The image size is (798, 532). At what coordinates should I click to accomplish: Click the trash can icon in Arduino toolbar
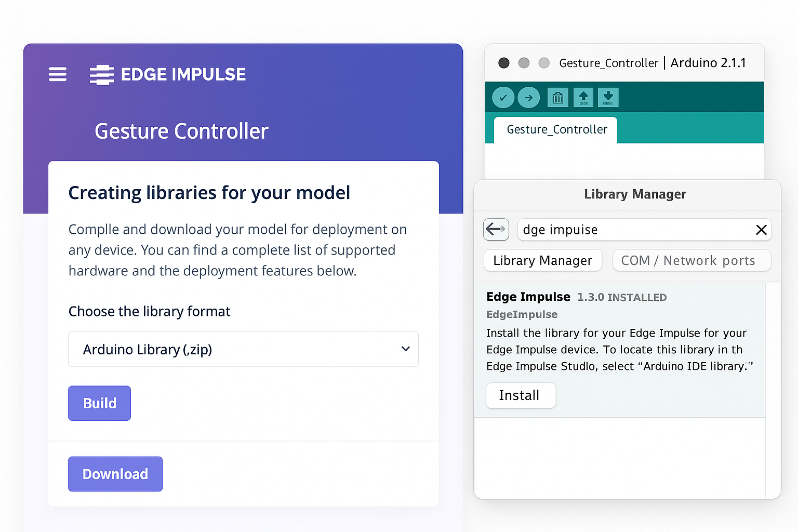tap(558, 97)
